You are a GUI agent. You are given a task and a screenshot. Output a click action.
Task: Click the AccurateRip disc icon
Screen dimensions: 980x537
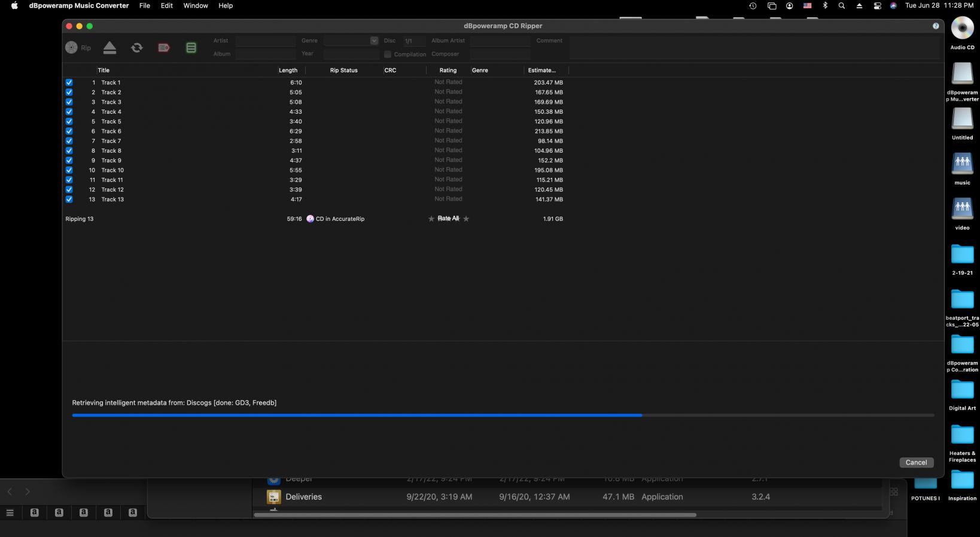pos(310,219)
